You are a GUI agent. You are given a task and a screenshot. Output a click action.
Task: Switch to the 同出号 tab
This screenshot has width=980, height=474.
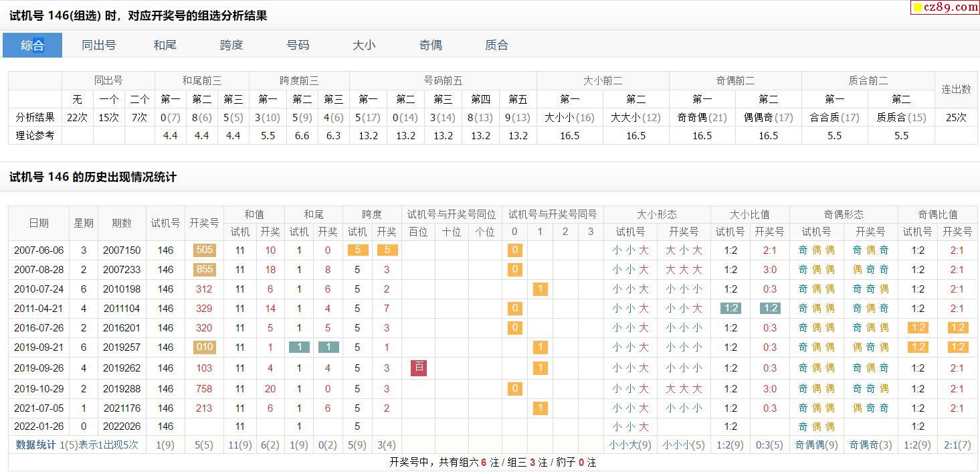coord(98,46)
